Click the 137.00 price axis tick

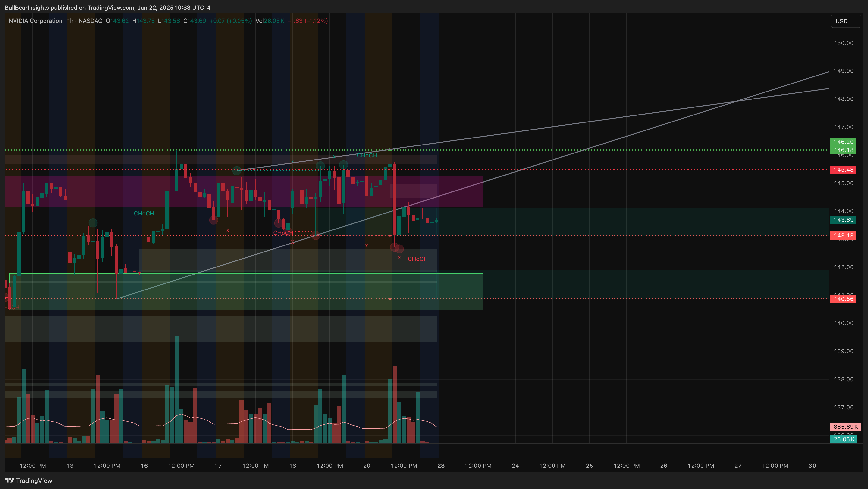(x=843, y=407)
